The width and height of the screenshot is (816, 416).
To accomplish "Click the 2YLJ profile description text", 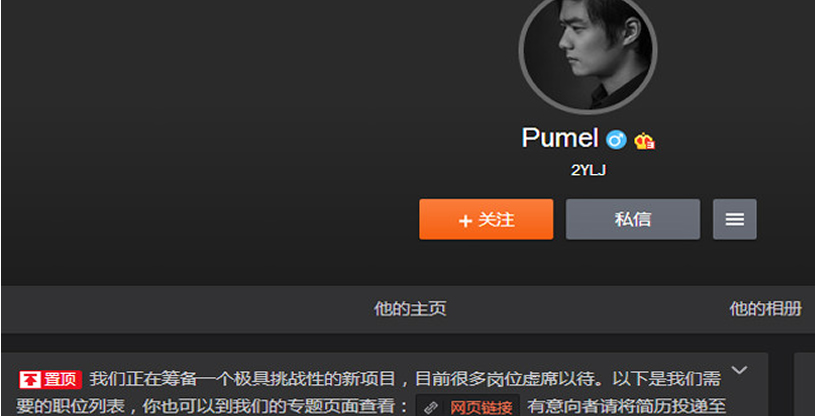I will pos(588,170).
